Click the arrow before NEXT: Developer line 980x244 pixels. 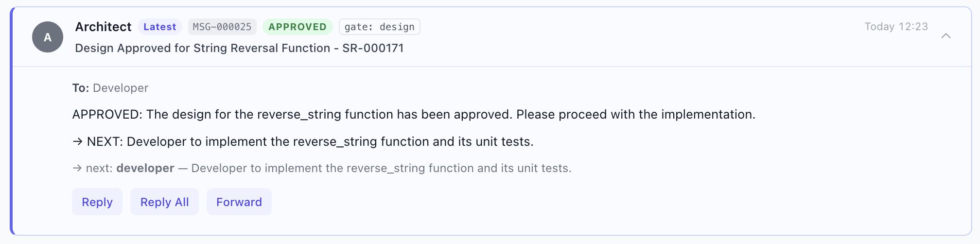(x=78, y=141)
